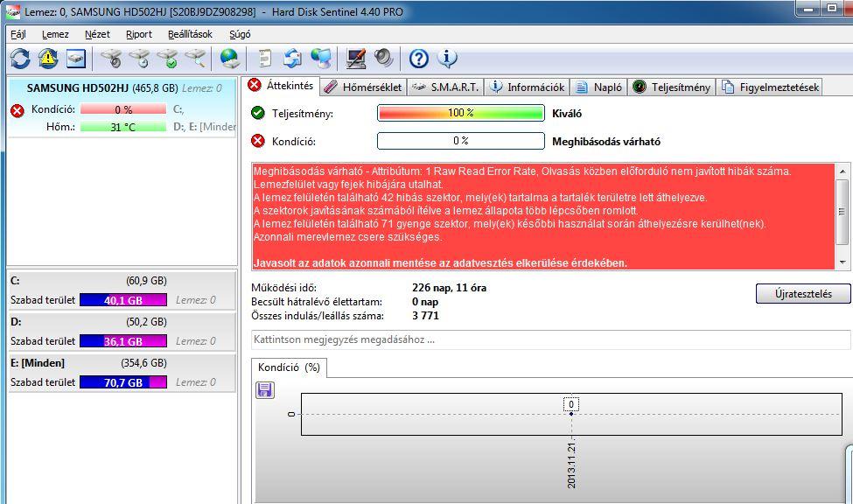Minimize the Hard Disk Sentinel window
This screenshot has height=504, width=853.
point(809,8)
